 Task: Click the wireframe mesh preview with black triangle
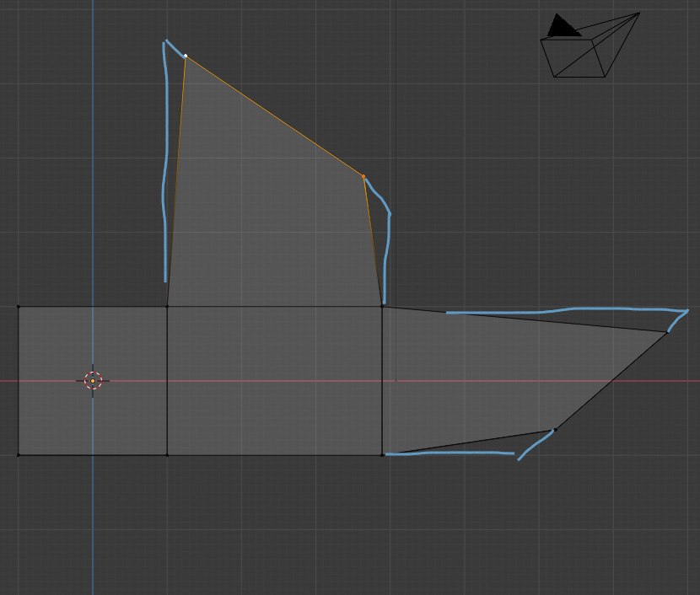pyautogui.click(x=590, y=45)
